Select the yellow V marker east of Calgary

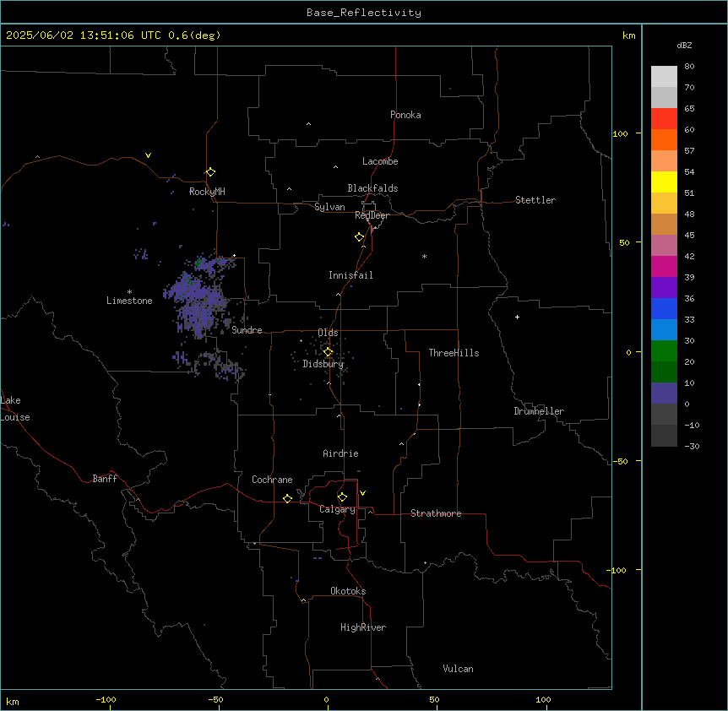pos(362,493)
